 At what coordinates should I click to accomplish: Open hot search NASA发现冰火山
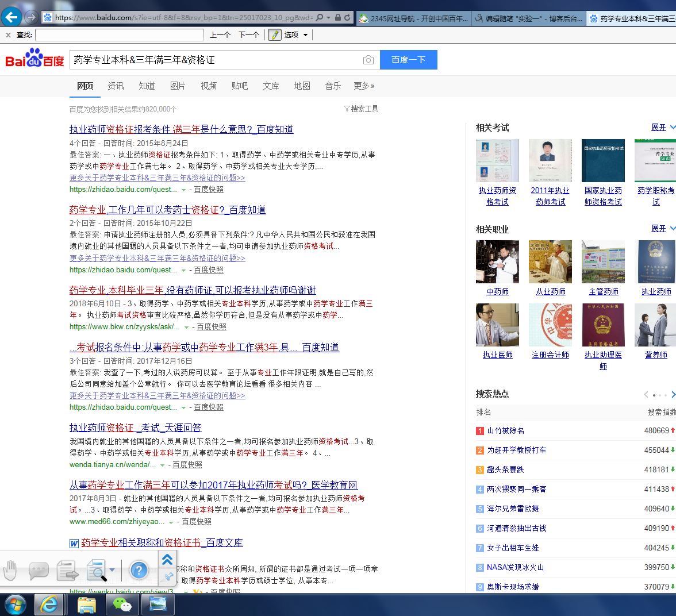515,568
